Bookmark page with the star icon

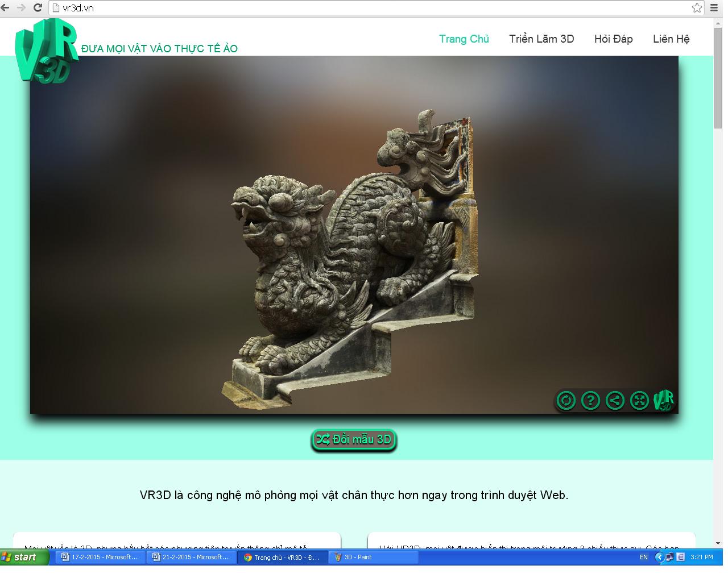pyautogui.click(x=697, y=7)
